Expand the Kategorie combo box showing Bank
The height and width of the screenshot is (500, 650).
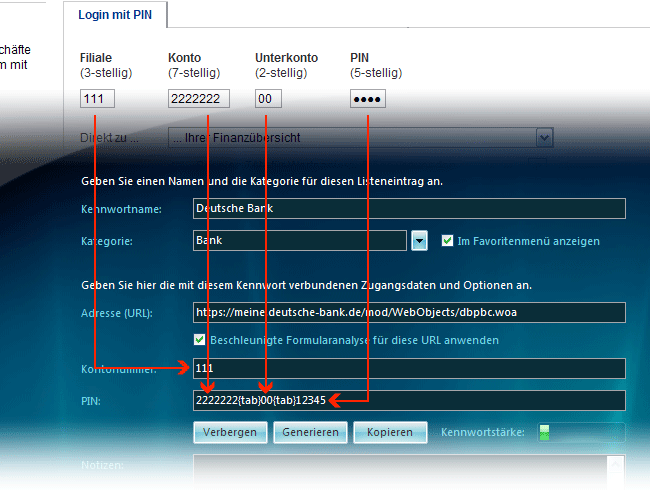click(298, 241)
